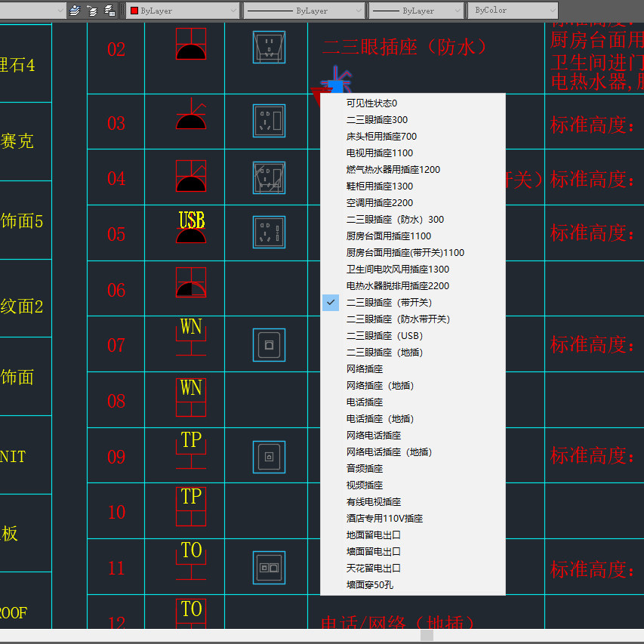Choose 电话插座 option
Image resolution: width=644 pixels, height=644 pixels.
pos(413,402)
